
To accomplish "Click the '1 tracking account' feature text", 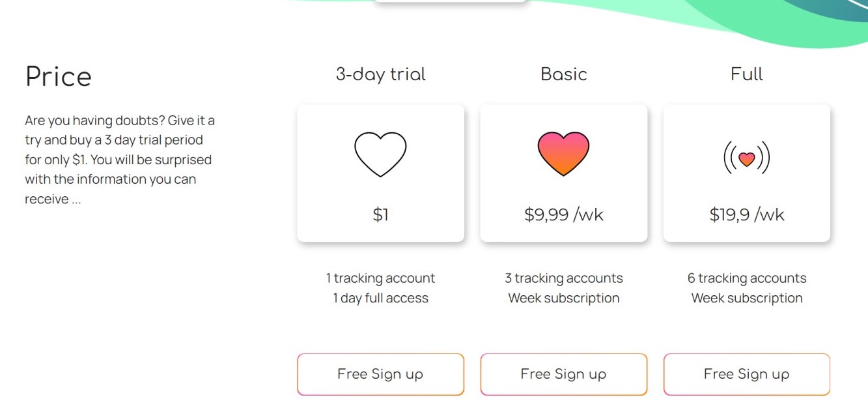I will [380, 278].
